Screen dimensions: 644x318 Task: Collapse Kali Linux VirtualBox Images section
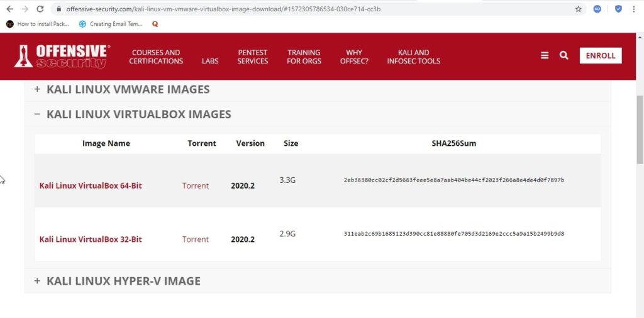(x=318, y=114)
